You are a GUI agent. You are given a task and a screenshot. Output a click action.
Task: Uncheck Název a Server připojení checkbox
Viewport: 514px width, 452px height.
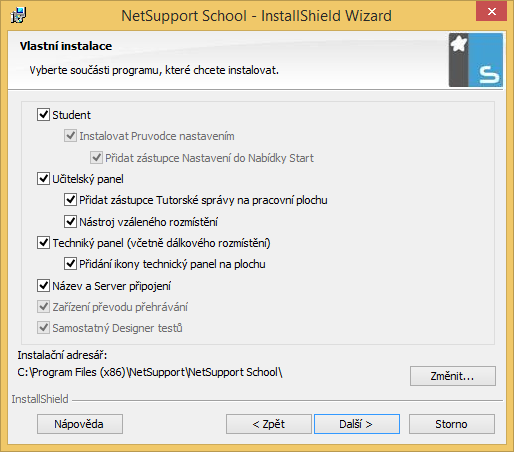click(43, 286)
